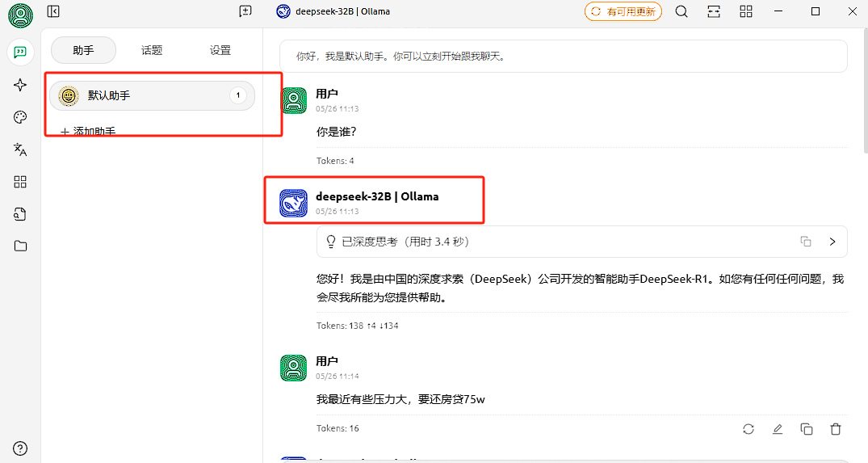Image resolution: width=868 pixels, height=463 pixels.
Task: Delete the 75w mortgage message with trash icon
Action: [x=836, y=429]
